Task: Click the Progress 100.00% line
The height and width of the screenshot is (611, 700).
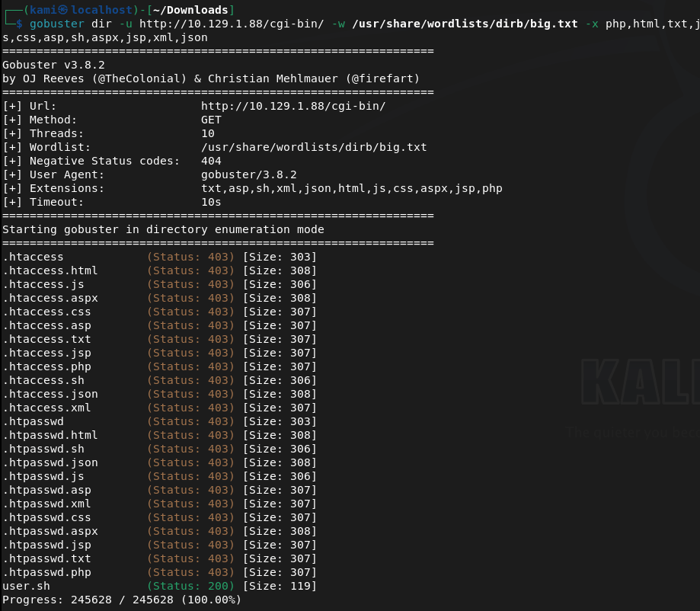Action: (122, 600)
